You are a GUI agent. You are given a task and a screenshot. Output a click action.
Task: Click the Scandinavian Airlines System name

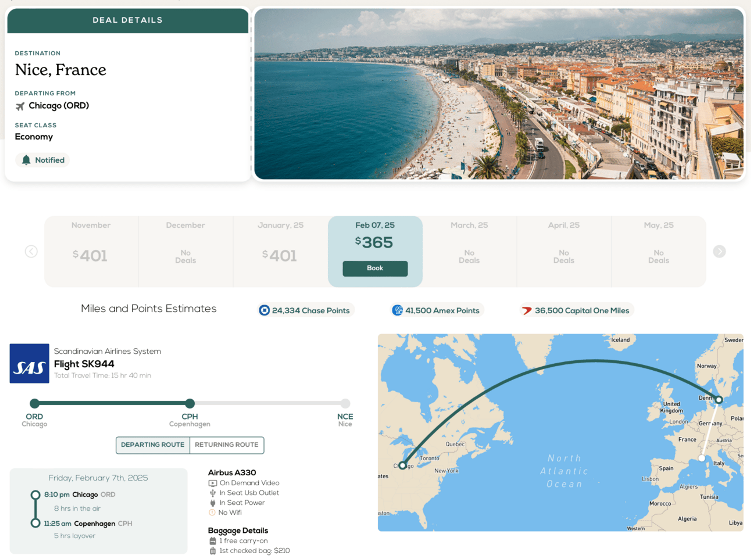[107, 351]
